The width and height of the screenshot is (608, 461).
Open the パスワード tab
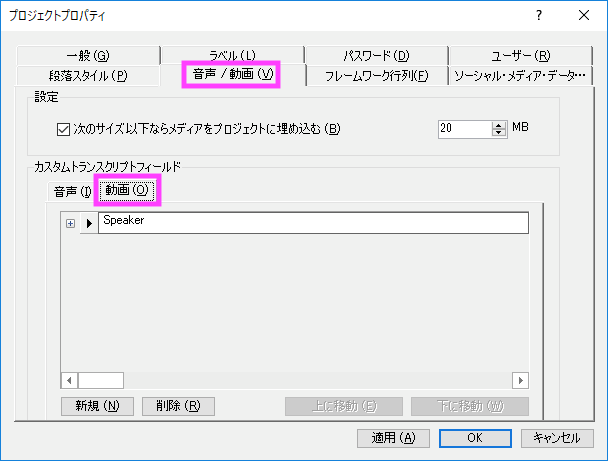376,55
